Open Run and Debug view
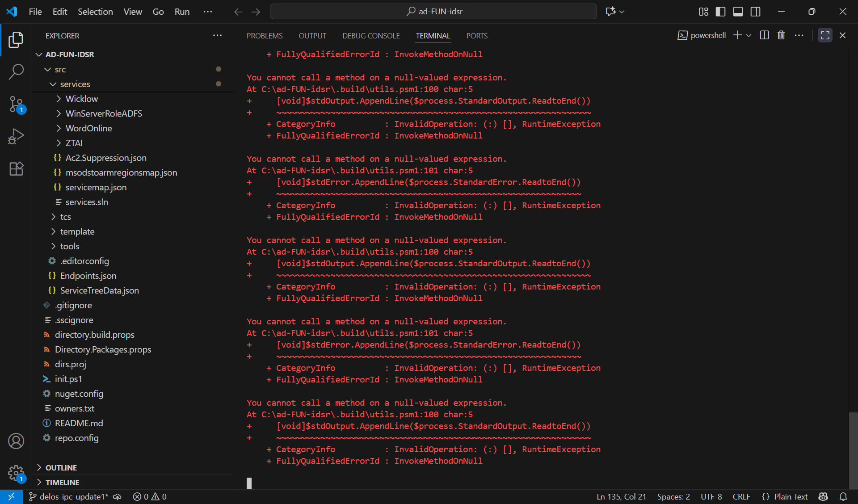 point(16,136)
